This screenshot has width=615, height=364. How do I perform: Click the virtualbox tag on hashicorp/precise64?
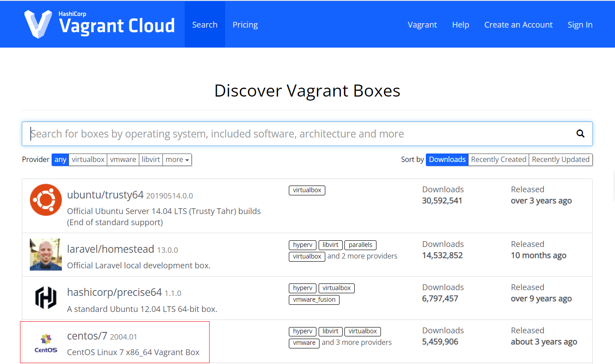coord(336,288)
